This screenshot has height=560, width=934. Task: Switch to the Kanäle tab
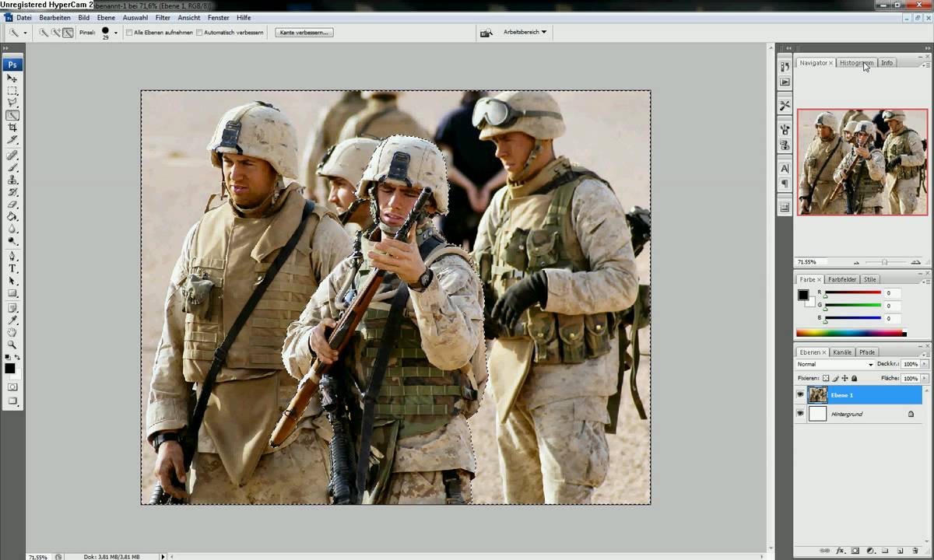tap(842, 352)
